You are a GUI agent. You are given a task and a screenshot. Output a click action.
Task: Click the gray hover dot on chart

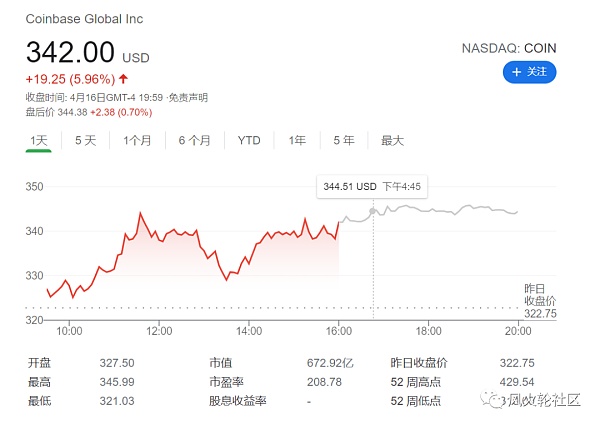374,211
